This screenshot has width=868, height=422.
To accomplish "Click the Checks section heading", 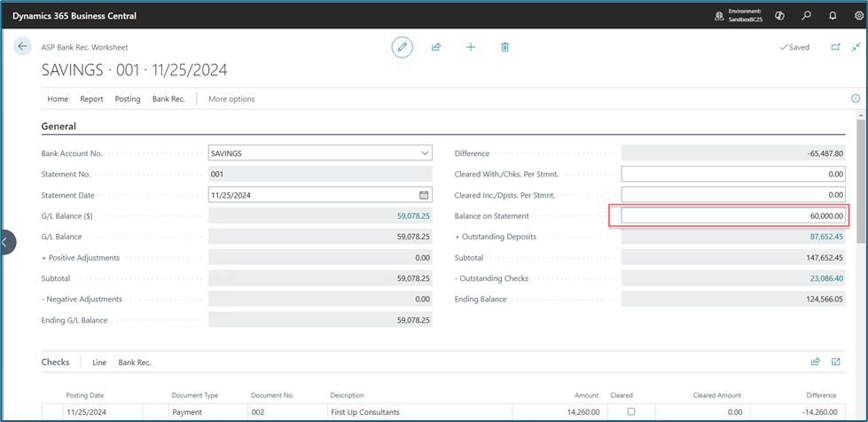I will click(x=55, y=362).
